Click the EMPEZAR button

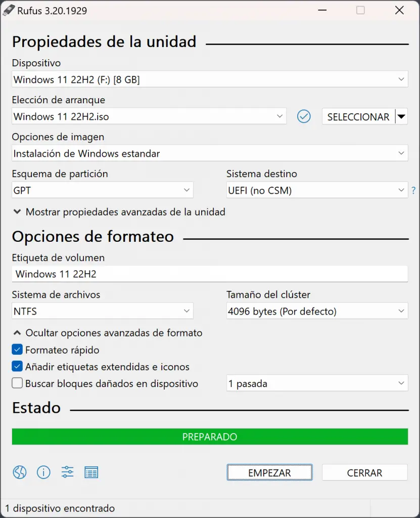269,473
